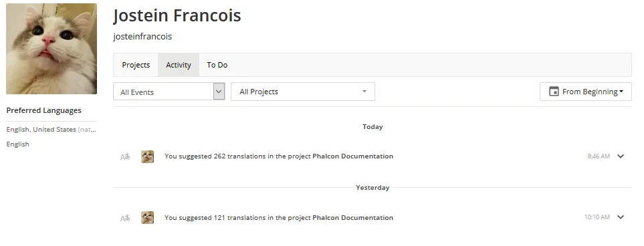Switch to the Projects tab
The width and height of the screenshot is (644, 246).
tap(136, 65)
